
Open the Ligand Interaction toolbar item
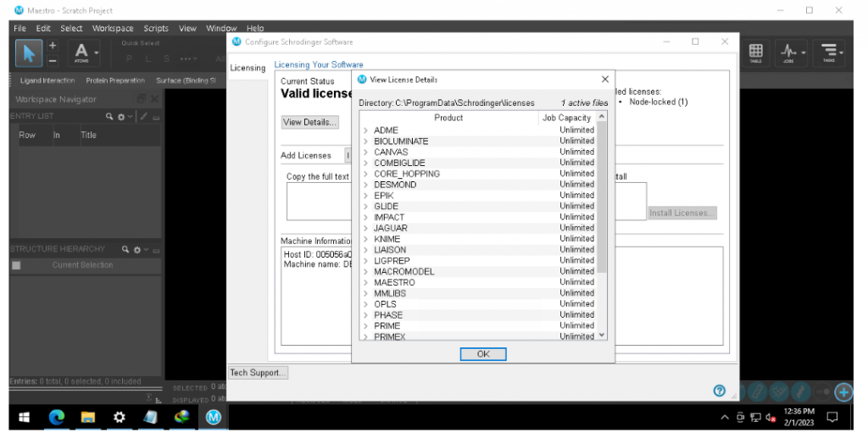coord(47,80)
